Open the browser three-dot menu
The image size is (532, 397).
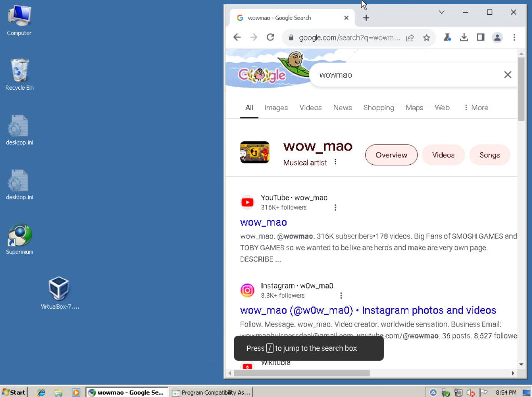(x=514, y=38)
